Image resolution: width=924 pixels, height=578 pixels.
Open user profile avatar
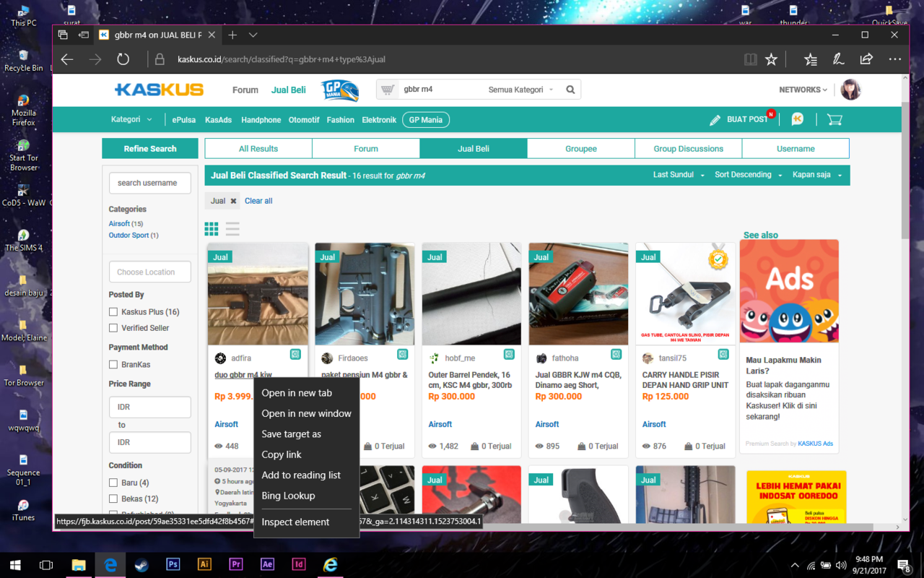coord(851,90)
